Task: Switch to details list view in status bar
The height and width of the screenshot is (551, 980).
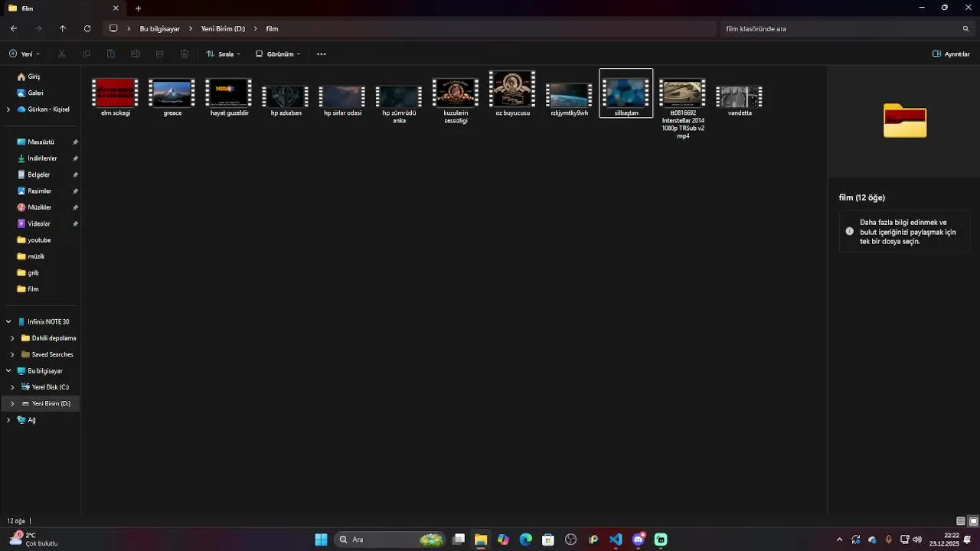Action: tap(961, 521)
